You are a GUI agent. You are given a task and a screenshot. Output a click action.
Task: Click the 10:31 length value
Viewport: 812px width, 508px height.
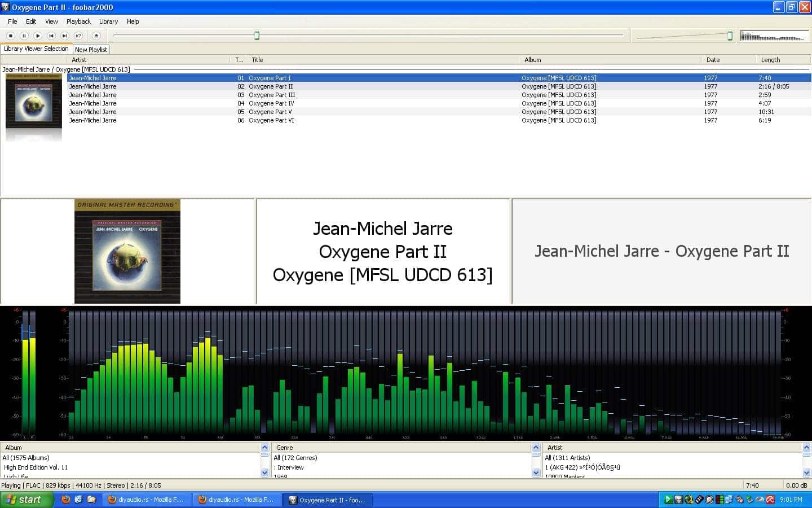click(x=766, y=112)
